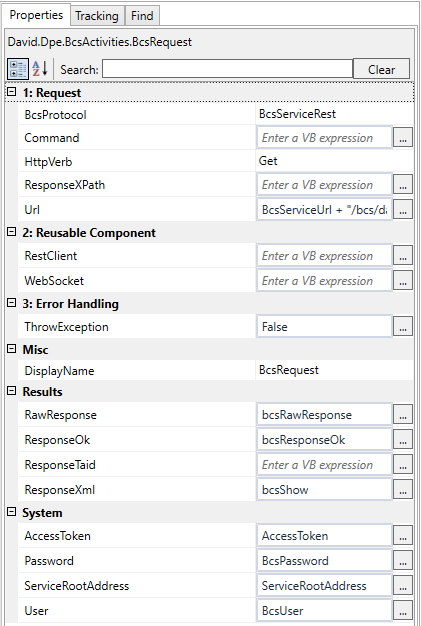Open expression editor for AccessToken
This screenshot has height=626, width=421.
click(403, 536)
